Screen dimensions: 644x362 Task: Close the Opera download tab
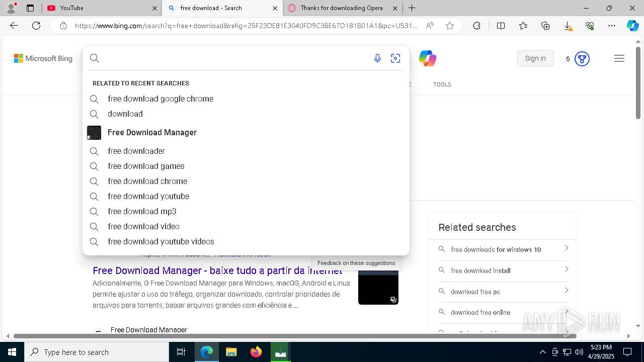tap(395, 8)
